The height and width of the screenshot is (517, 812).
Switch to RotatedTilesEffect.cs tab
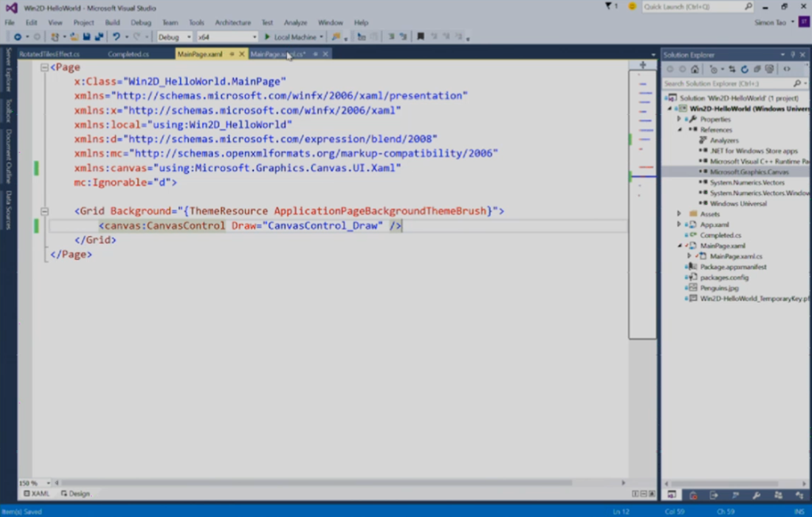50,54
